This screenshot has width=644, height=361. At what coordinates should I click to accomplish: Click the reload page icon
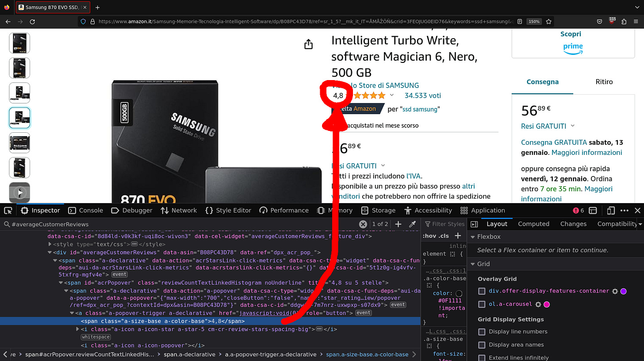(32, 21)
